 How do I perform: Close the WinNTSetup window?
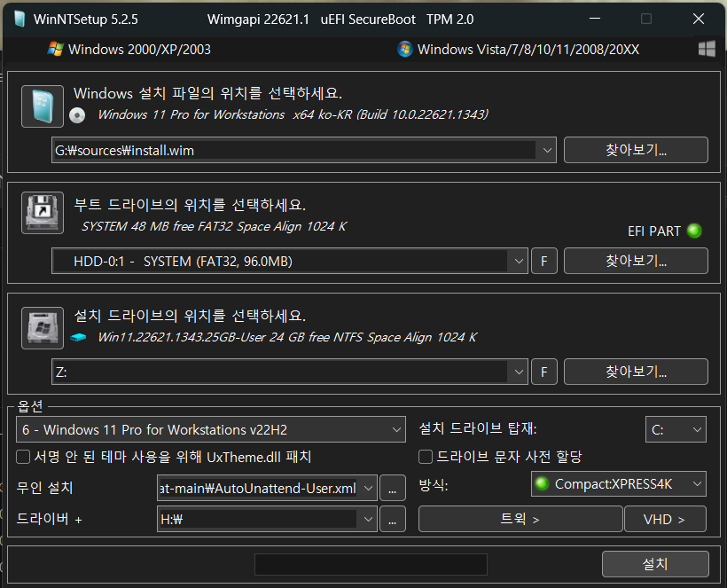(x=699, y=19)
